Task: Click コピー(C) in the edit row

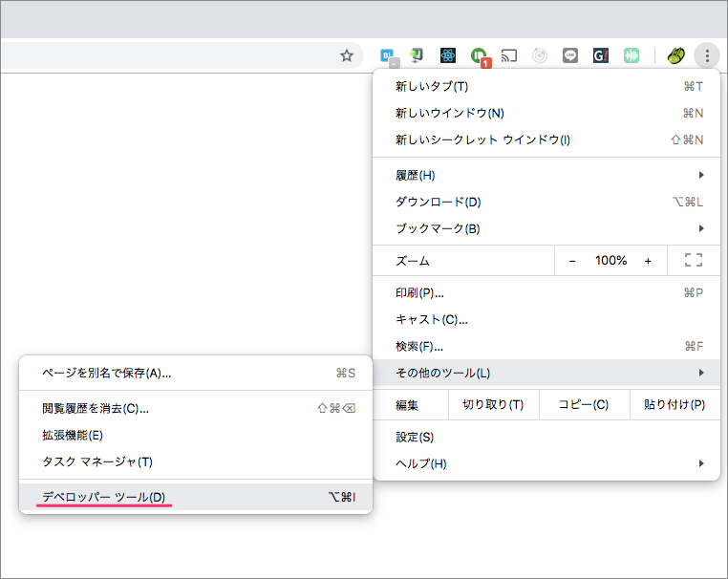Action: click(x=584, y=405)
